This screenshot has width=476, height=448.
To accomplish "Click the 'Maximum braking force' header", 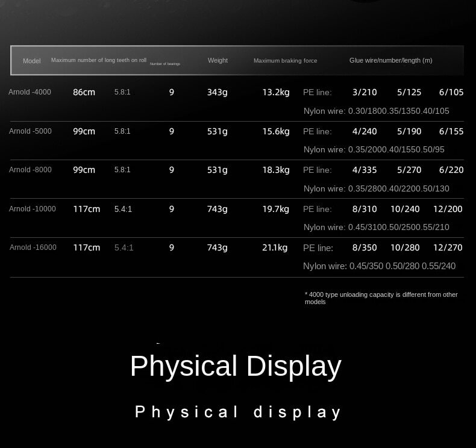I will coord(286,61).
